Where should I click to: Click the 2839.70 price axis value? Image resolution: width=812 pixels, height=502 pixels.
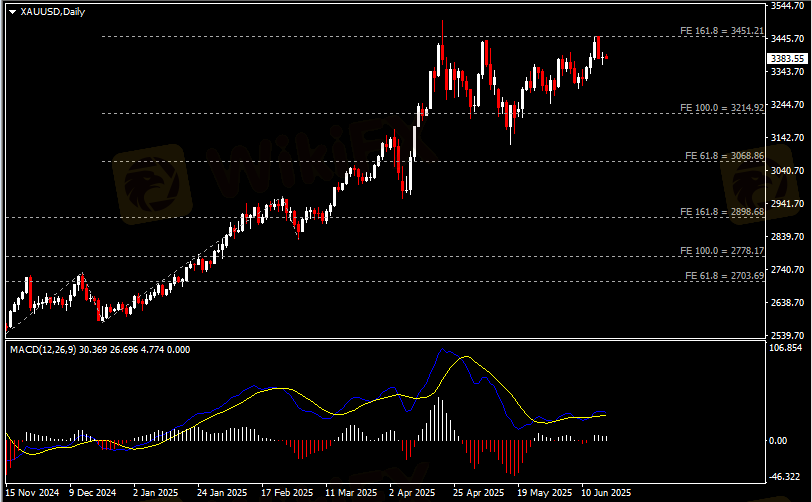coord(787,237)
